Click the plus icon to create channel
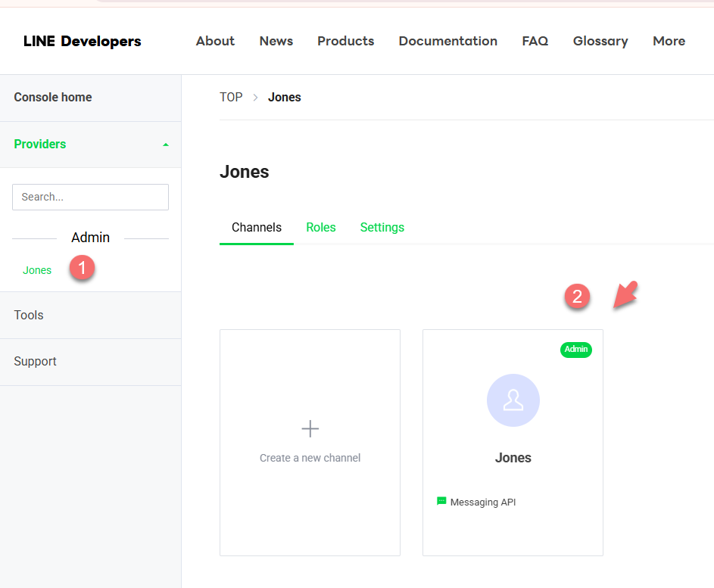Image resolution: width=714 pixels, height=588 pixels. 310,429
